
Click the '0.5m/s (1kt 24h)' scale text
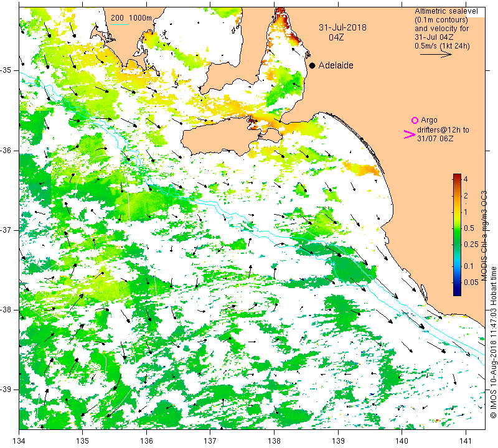pyautogui.click(x=442, y=46)
